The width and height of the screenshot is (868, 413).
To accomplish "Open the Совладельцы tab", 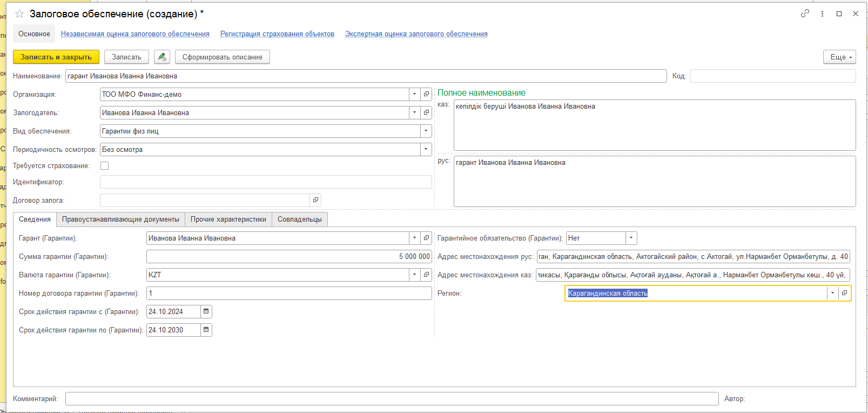I will click(300, 219).
